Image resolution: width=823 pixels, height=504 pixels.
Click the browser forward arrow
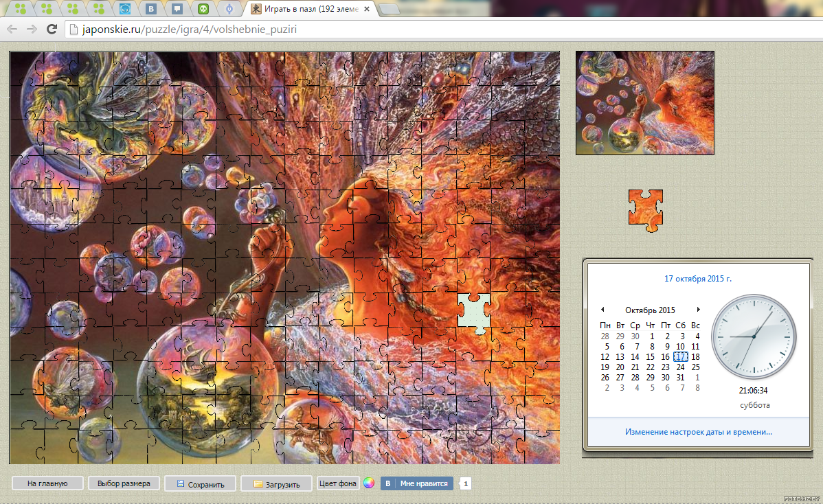tap(32, 30)
